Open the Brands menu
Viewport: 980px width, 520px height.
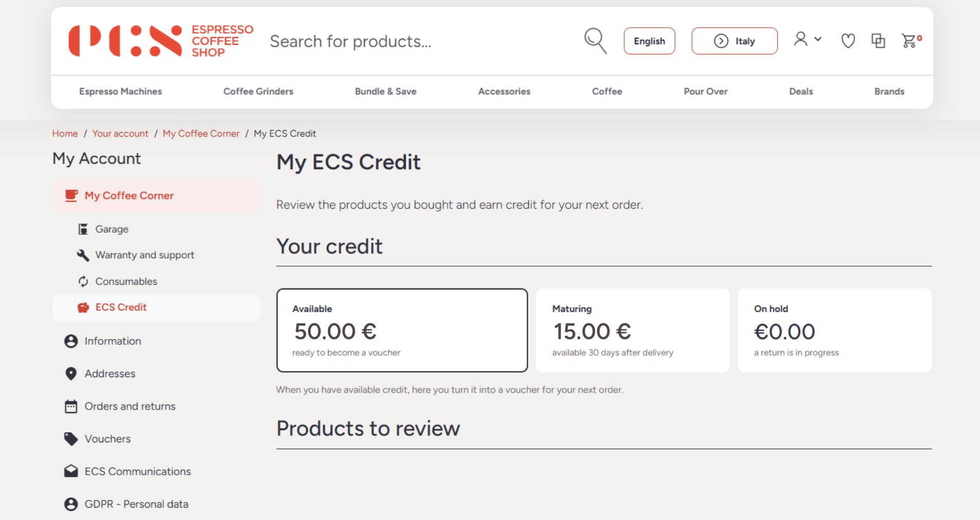[x=889, y=91]
